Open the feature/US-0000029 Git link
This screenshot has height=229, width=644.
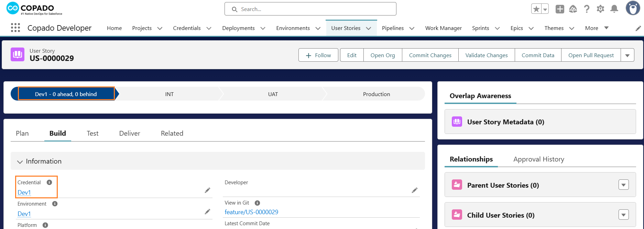[251, 212]
